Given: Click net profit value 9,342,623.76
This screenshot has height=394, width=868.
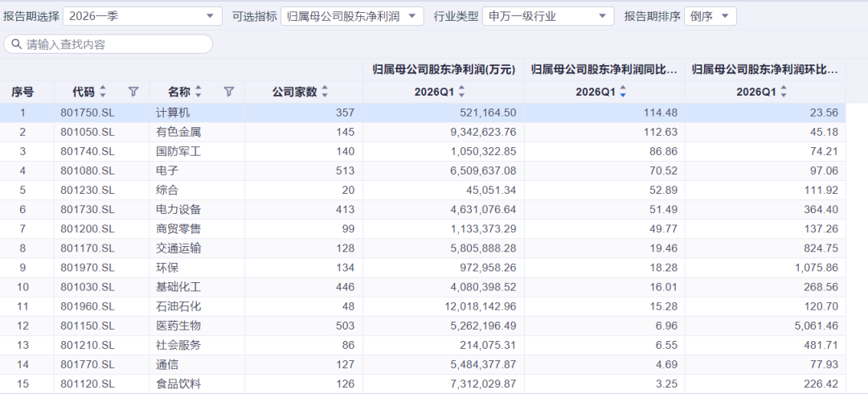Looking at the screenshot, I should [x=483, y=133].
